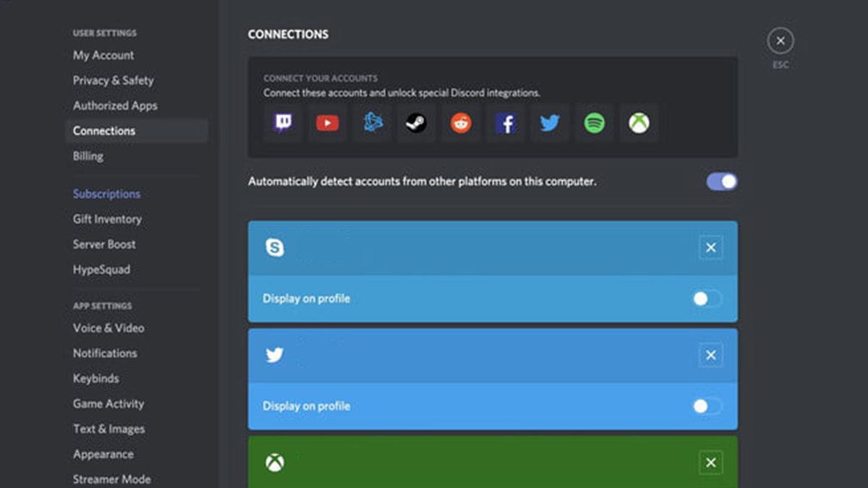868x488 pixels.
Task: Open the My Account settings
Action: click(103, 55)
